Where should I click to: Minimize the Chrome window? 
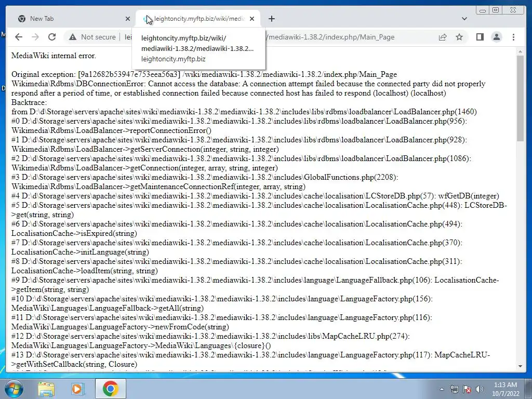point(483,10)
